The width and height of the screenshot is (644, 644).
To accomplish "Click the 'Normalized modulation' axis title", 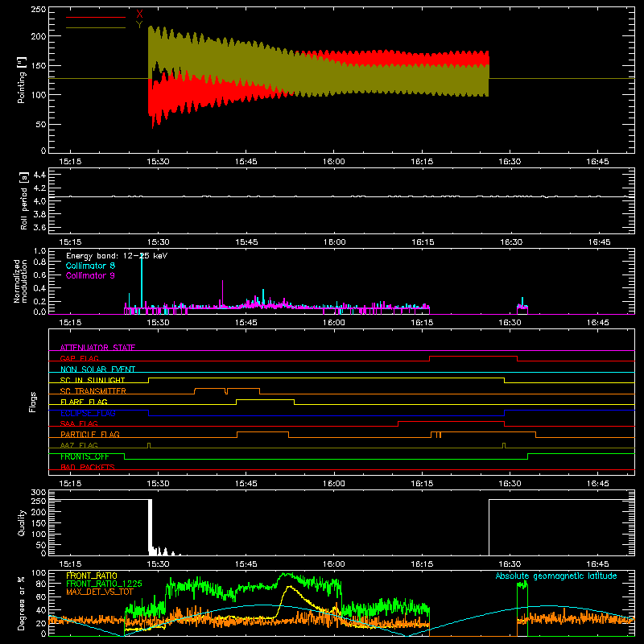I will pos(20,281).
